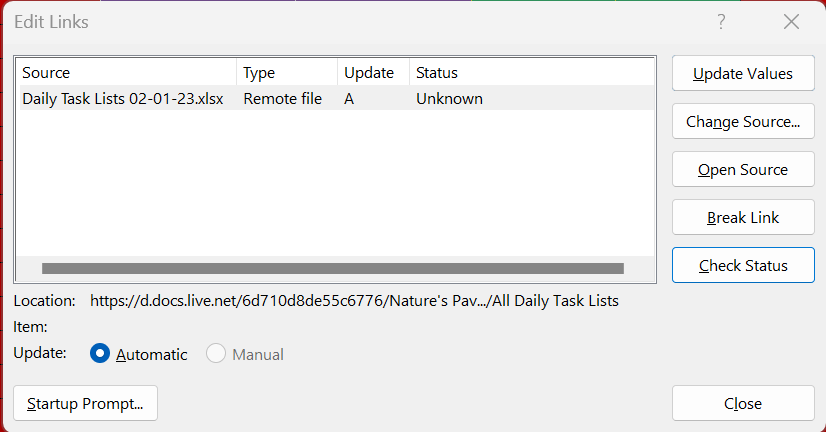This screenshot has width=826, height=432.
Task: Select the Automatic update radio button
Action: click(x=100, y=354)
